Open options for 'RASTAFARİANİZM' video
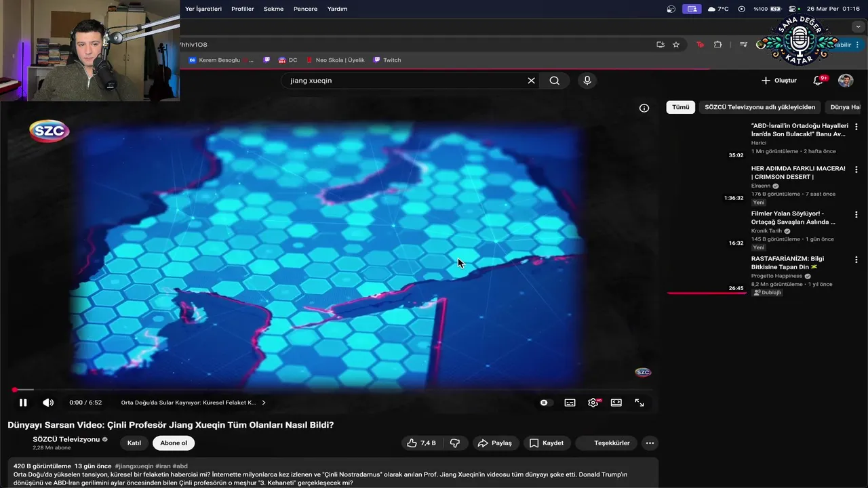 pos(856,260)
